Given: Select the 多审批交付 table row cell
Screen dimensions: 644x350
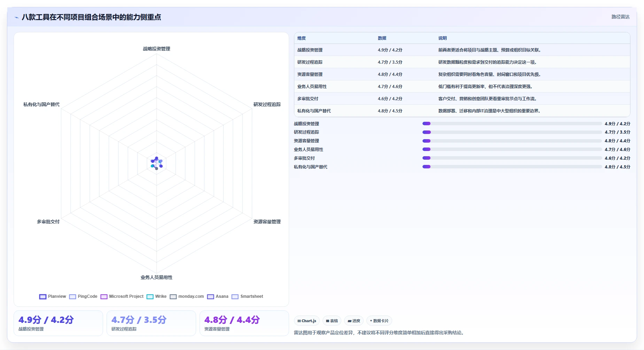Looking at the screenshot, I should click(308, 99).
